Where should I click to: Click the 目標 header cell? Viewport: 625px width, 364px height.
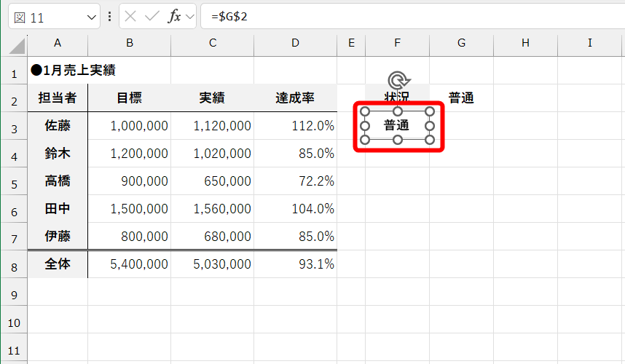click(x=130, y=98)
